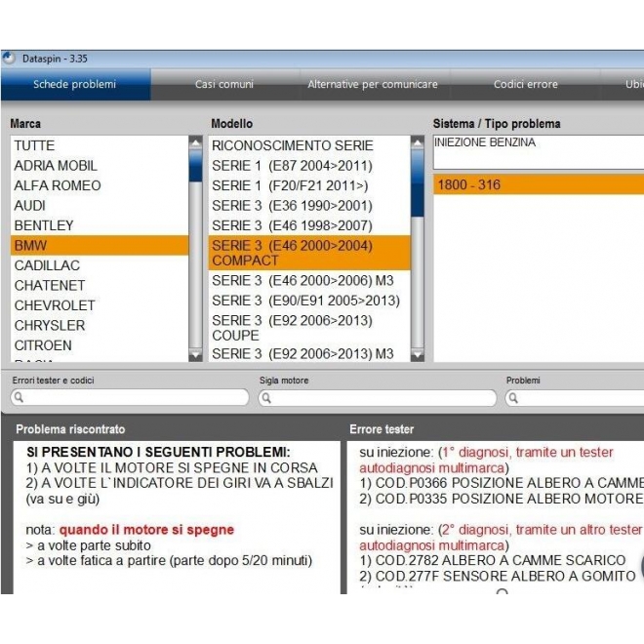Select SERIE 1 (F20/F21 2011>) model
This screenshot has height=644, width=644.
pyautogui.click(x=309, y=185)
